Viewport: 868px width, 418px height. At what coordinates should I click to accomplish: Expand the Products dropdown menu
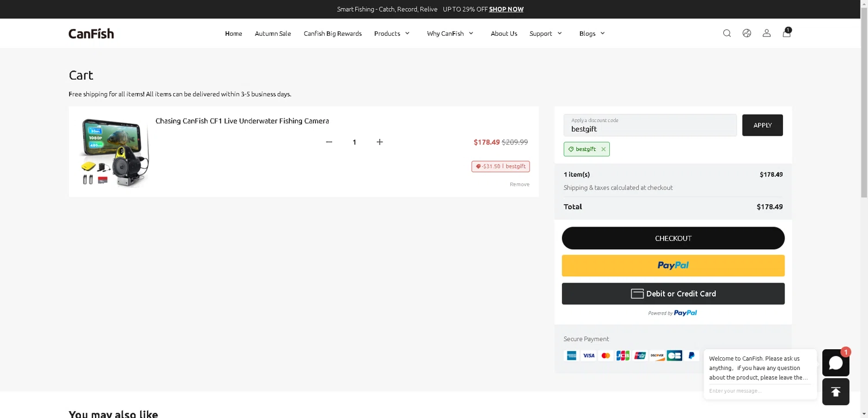point(392,34)
